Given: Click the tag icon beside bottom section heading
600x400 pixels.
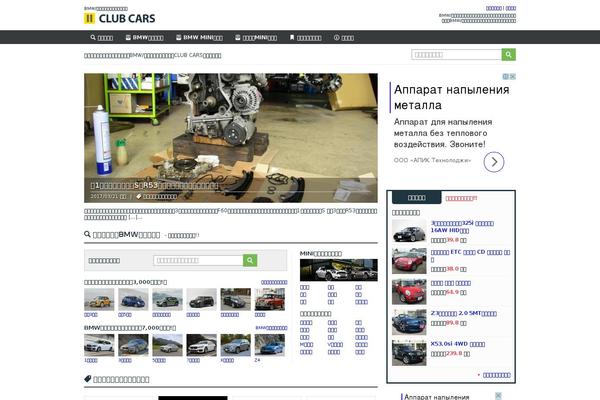Looking at the screenshot, I should (x=88, y=379).
